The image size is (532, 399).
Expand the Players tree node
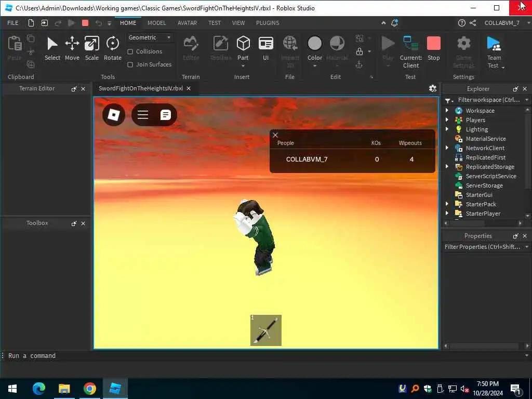click(x=447, y=120)
